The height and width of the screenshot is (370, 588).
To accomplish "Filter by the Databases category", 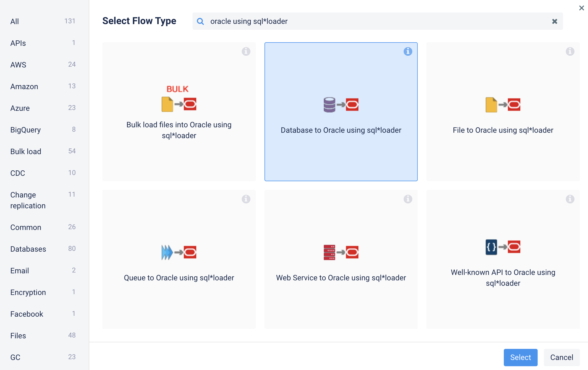I will 28,249.
